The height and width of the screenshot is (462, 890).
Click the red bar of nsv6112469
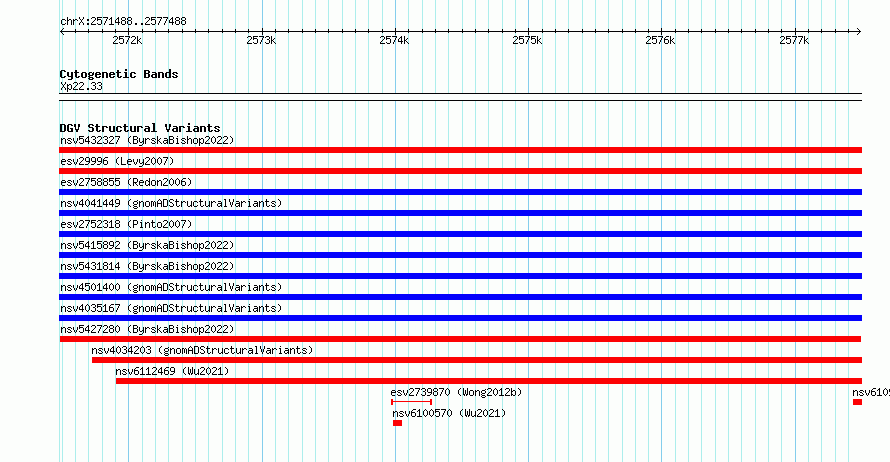(x=489, y=381)
